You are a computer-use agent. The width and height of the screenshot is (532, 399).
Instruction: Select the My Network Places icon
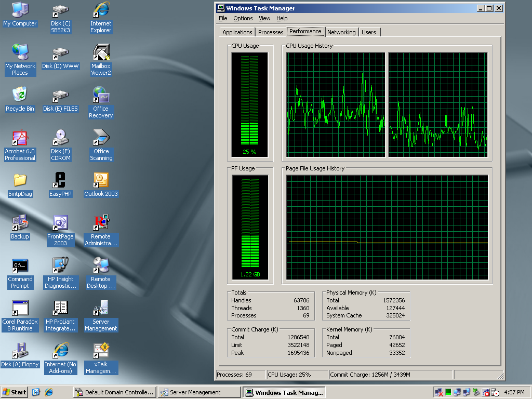click(x=20, y=60)
